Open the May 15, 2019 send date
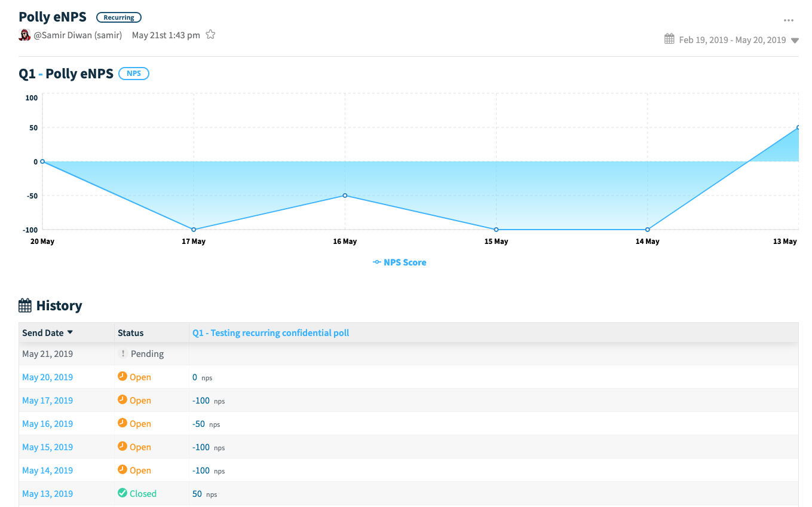812x507 pixels. pos(48,447)
